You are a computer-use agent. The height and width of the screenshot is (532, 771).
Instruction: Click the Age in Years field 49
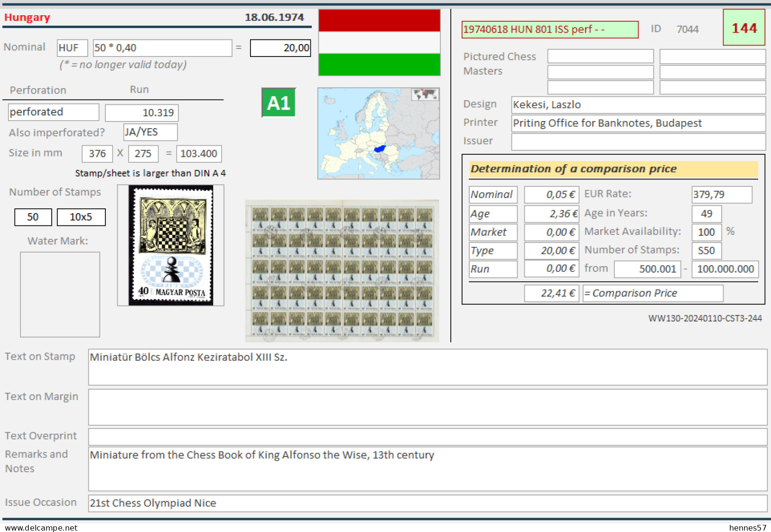pyautogui.click(x=706, y=214)
